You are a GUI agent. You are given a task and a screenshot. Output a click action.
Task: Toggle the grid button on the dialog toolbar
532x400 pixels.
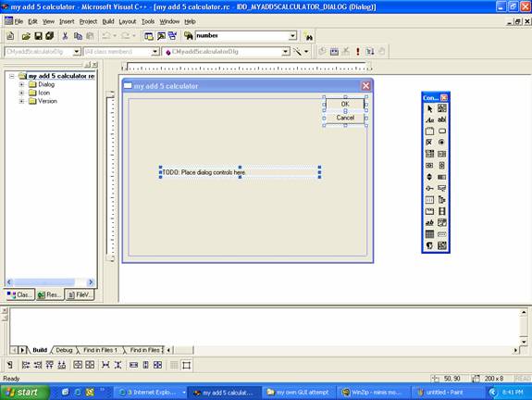pyautogui.click(x=174, y=366)
